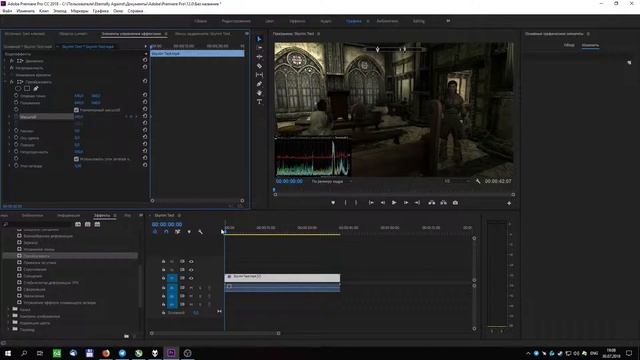Filter effects by YUV icon

pos(98,224)
